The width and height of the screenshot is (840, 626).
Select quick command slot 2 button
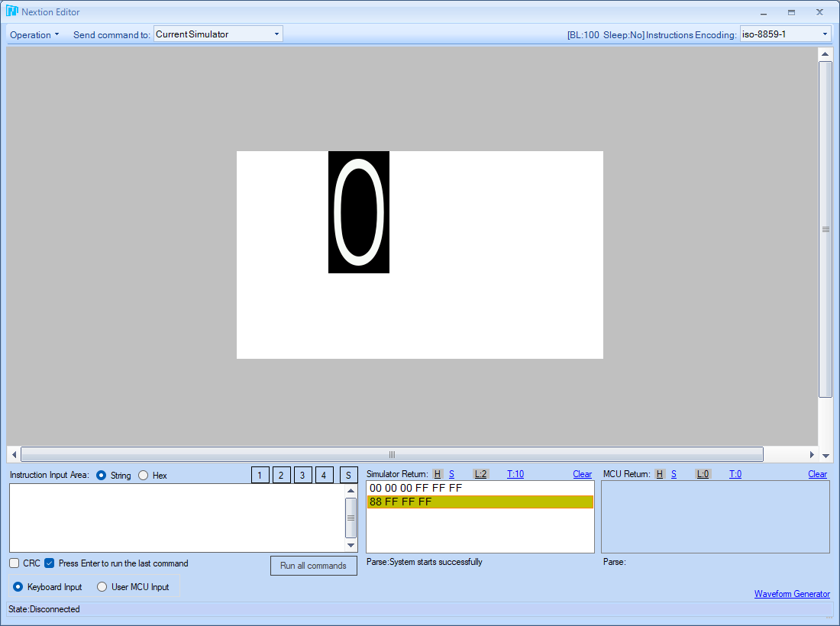[x=281, y=475]
